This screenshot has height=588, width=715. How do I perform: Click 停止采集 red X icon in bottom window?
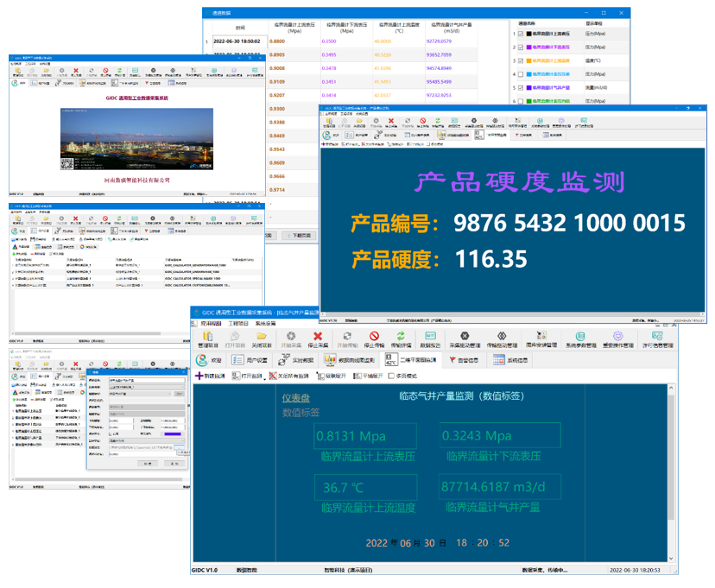pyautogui.click(x=318, y=337)
